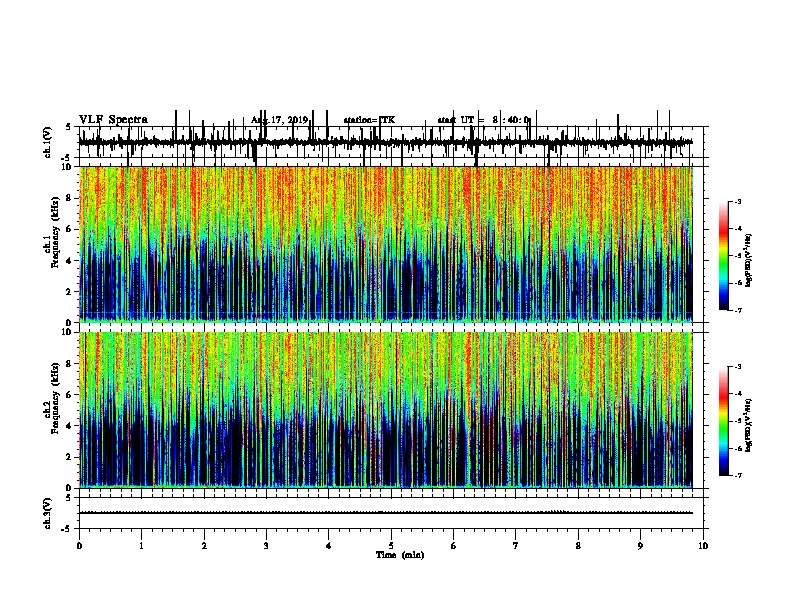This screenshot has height=612, width=792.
Task: Click the '8' kHz tick of ch.1 spectrogram
Action: pyautogui.click(x=70, y=198)
